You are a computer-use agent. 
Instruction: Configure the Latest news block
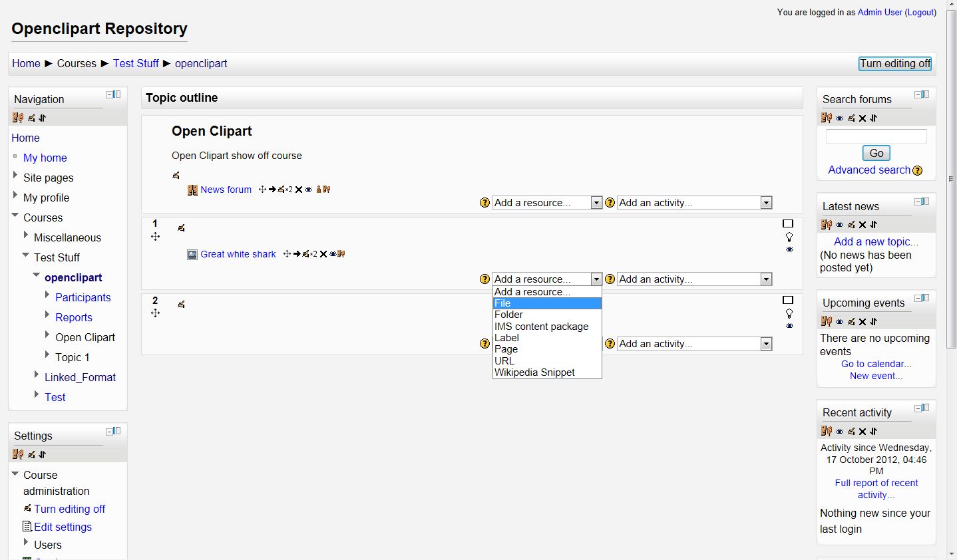pyautogui.click(x=851, y=225)
